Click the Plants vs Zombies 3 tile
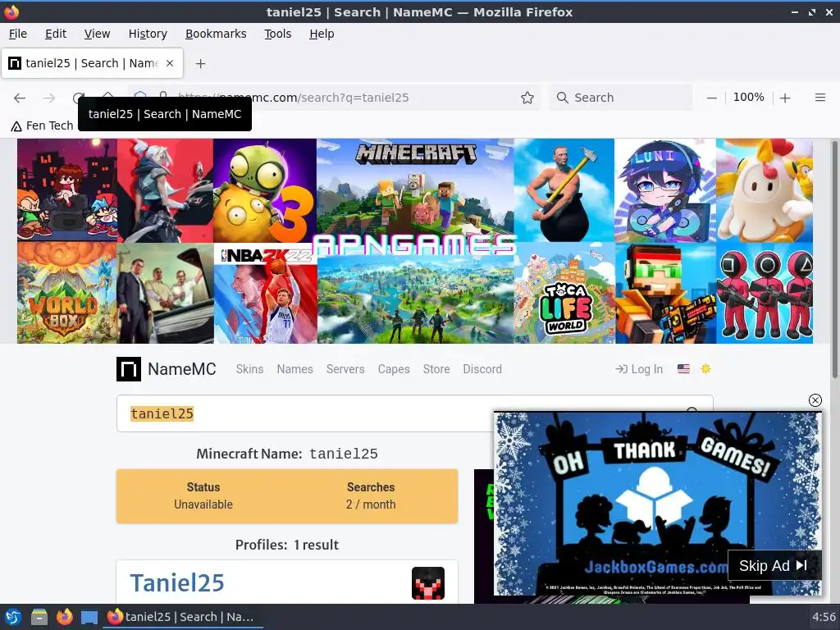 [x=265, y=190]
